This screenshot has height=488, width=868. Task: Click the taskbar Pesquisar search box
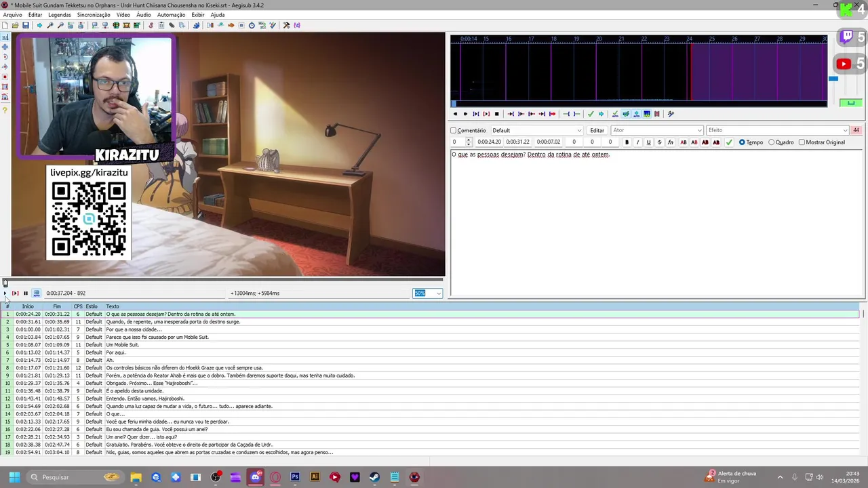(x=76, y=477)
